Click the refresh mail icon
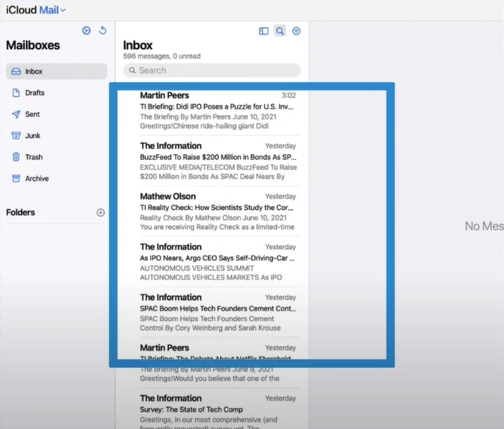 tap(103, 30)
